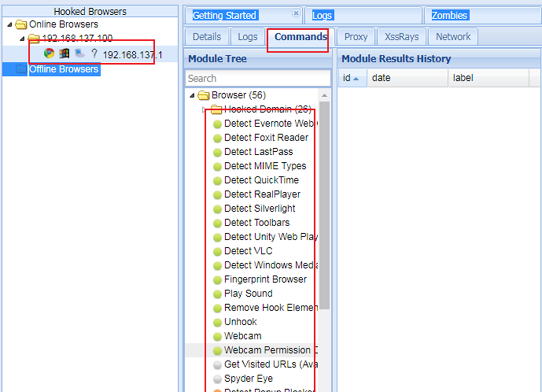Click the question mark icon of the hooked browser
Viewport: 542px width, 392px height.
94,53
